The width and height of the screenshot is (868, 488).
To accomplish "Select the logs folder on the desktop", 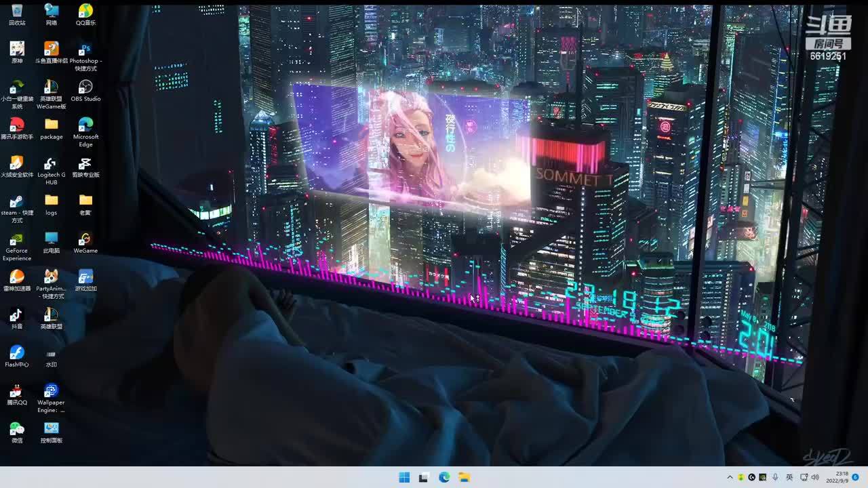I will tap(51, 204).
